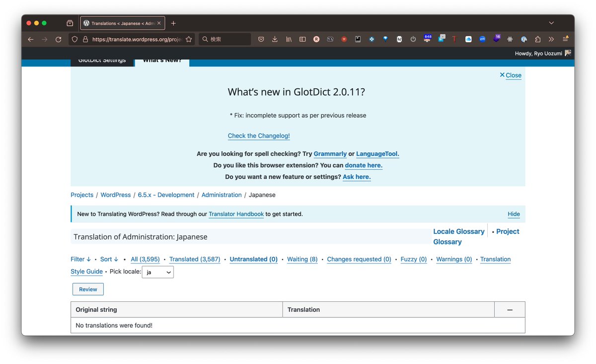Viewport: 596px width, 364px height.
Task: Click the Ask here link
Action: 357,177
